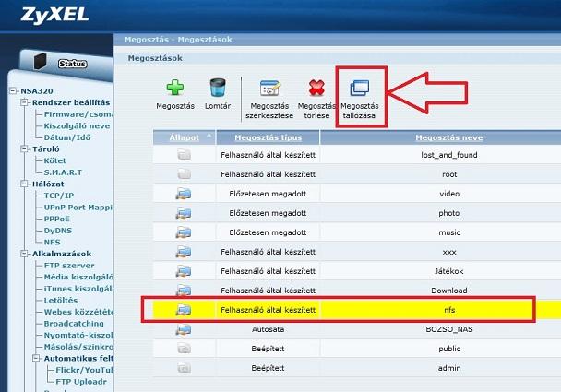Open Kiszolgáló neve in the sidebar

(77, 125)
